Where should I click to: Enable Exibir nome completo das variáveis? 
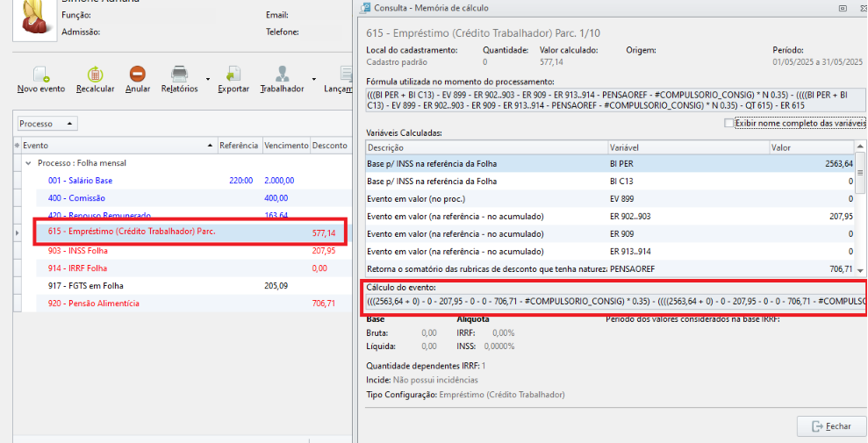point(728,124)
